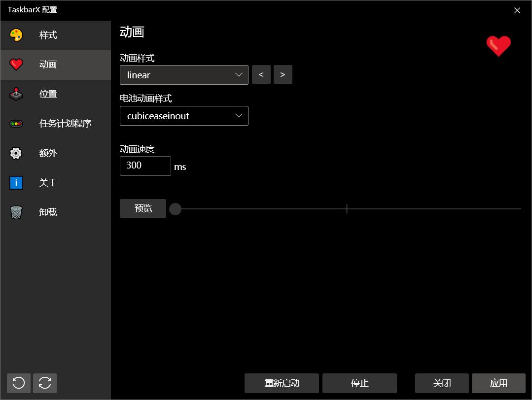Click the 额外 gear icon

pyautogui.click(x=16, y=153)
